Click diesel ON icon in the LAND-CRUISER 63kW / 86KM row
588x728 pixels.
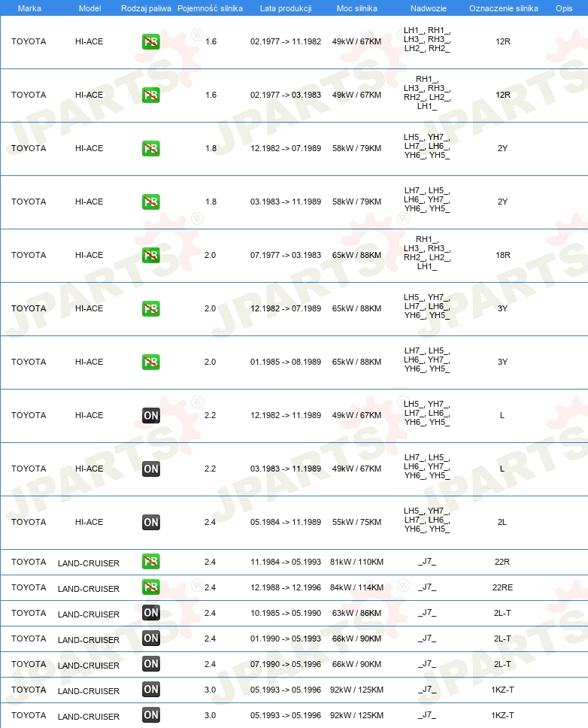coord(151,613)
